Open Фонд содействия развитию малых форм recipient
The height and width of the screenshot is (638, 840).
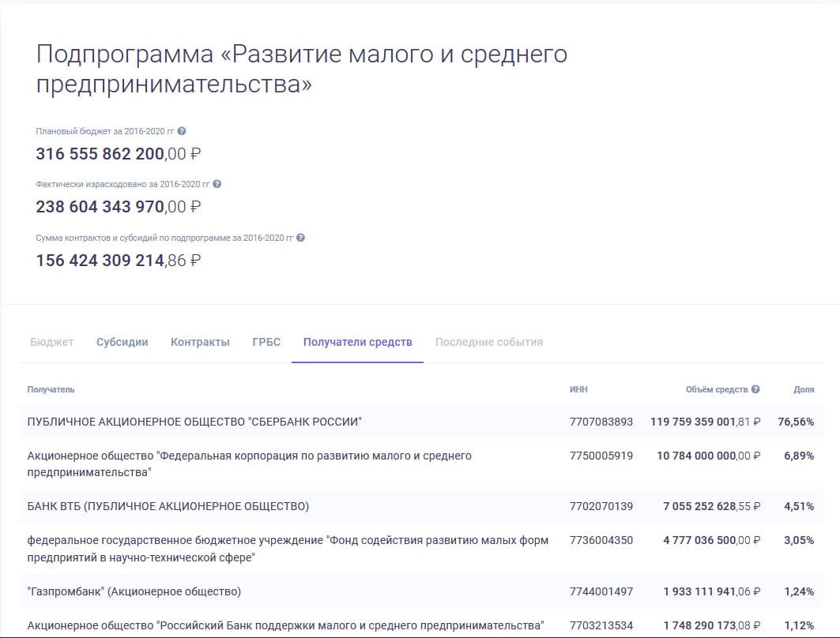[288, 549]
